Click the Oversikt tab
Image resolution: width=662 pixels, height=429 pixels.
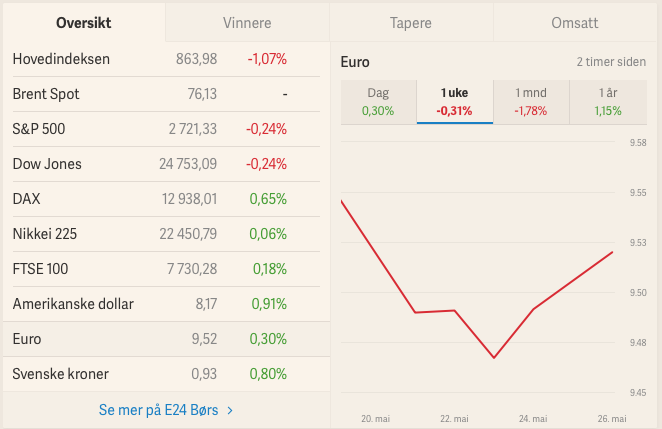(x=83, y=22)
